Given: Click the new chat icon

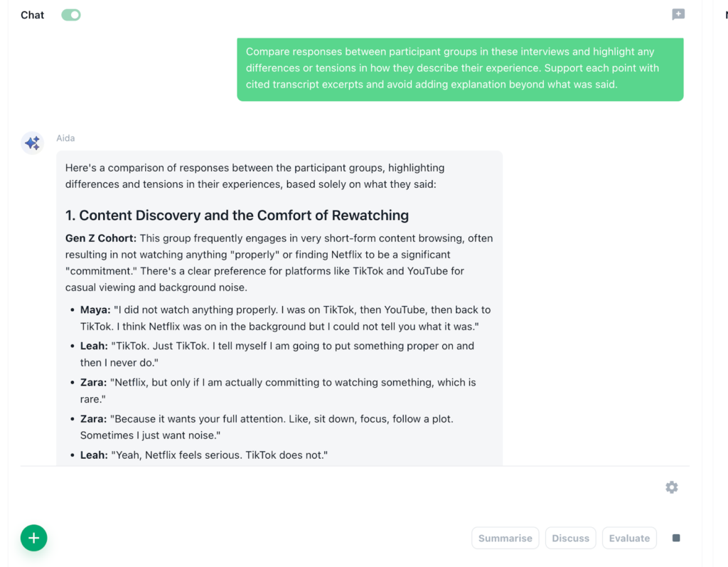Looking at the screenshot, I should [678, 15].
